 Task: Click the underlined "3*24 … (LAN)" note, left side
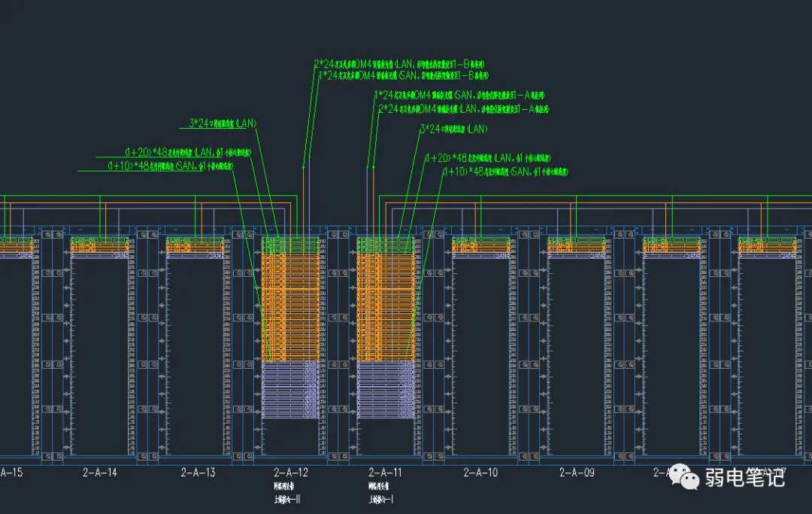[222, 123]
